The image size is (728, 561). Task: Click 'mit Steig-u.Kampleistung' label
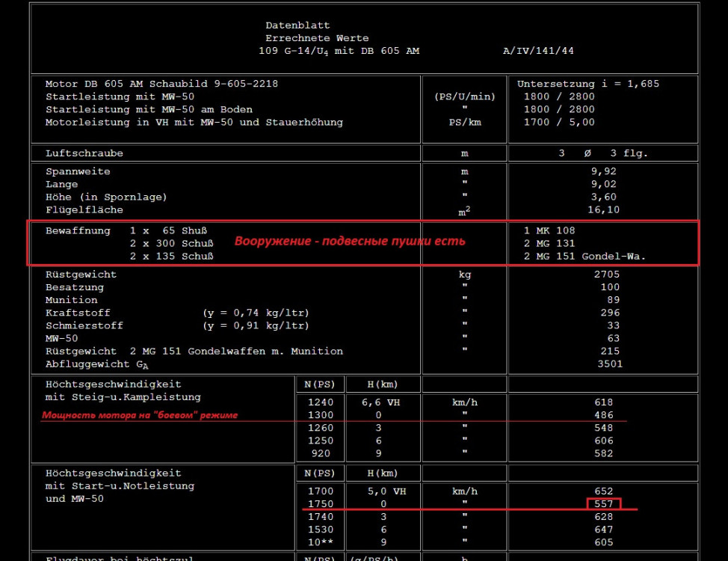(x=123, y=397)
